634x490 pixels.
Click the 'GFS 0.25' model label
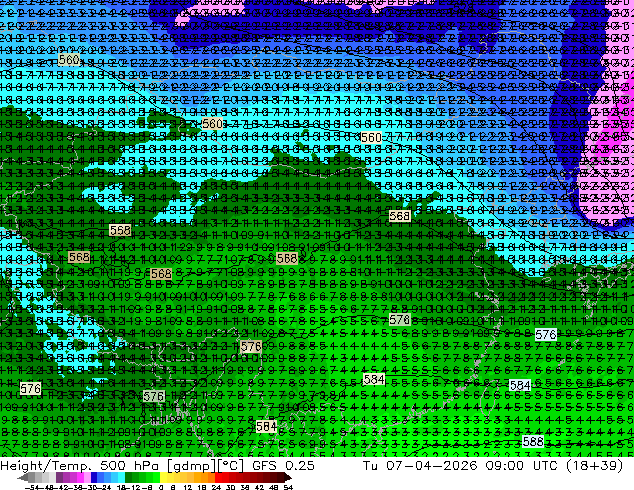point(283,466)
